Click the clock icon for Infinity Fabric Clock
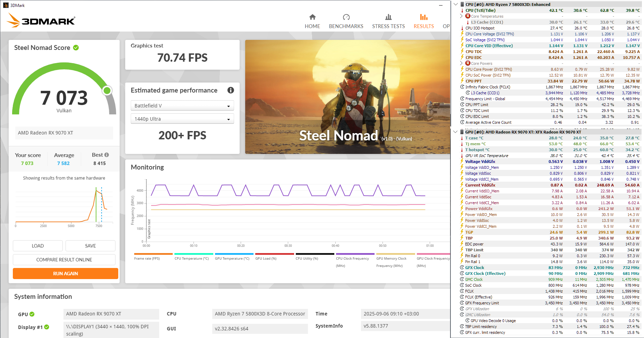Viewport: 644px width, 338px height. coord(462,87)
